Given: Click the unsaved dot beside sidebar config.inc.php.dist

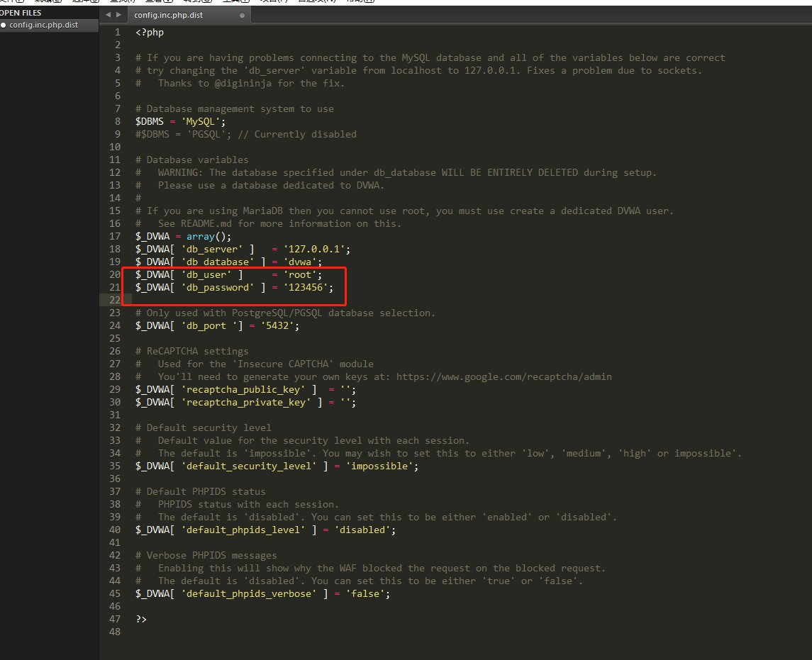Looking at the screenshot, I should [x=3, y=25].
